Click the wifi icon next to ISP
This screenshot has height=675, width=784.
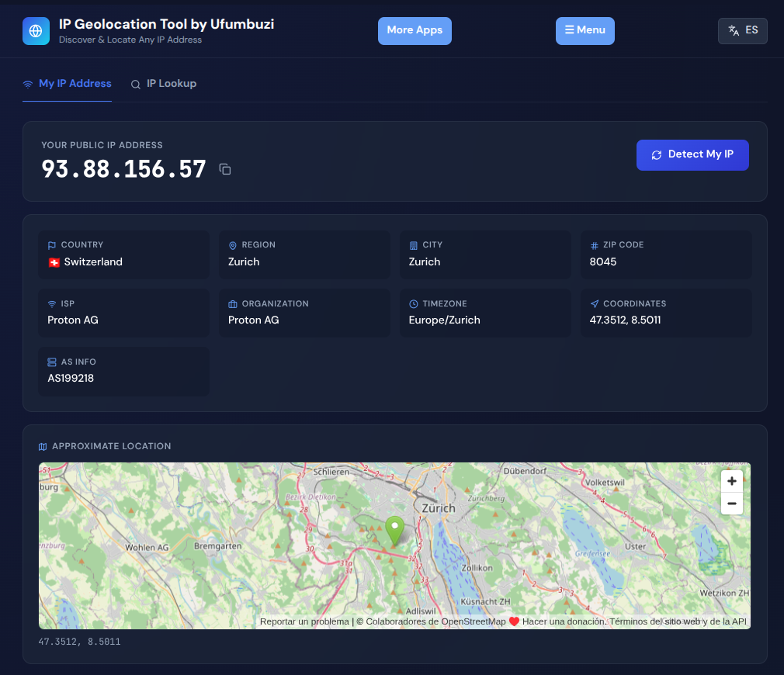coord(51,303)
